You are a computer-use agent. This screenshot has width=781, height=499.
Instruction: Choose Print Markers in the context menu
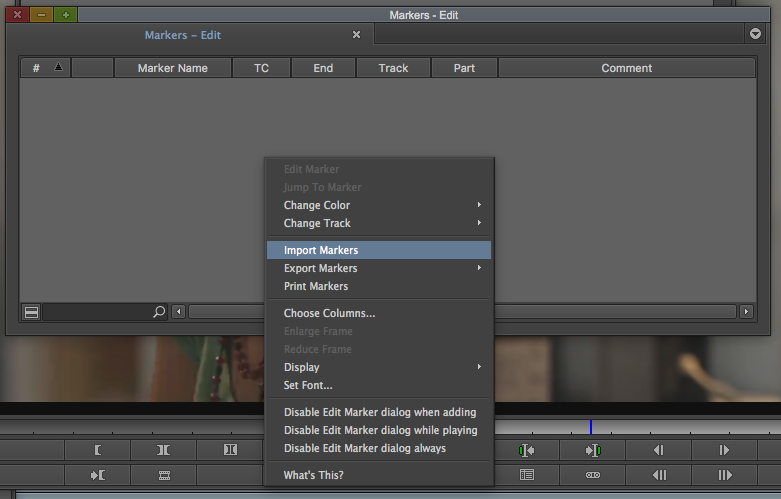316,286
